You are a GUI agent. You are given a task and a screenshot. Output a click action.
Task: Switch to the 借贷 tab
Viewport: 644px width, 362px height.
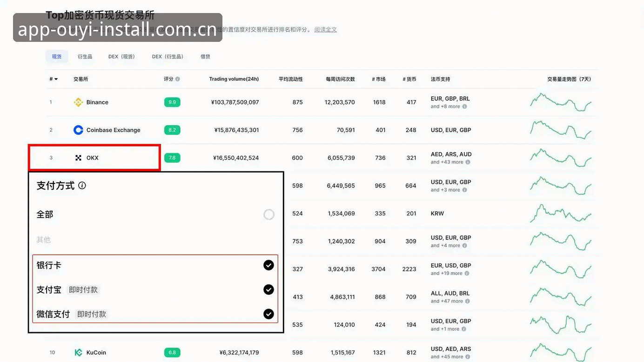click(x=205, y=57)
